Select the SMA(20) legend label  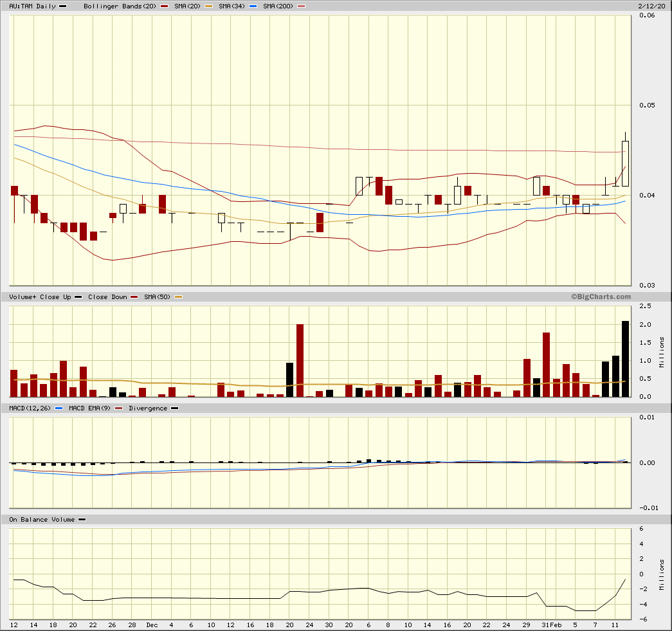(x=187, y=6)
